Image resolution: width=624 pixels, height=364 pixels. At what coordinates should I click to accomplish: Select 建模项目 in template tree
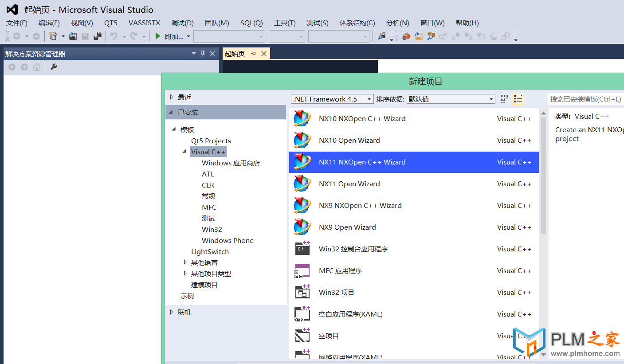(204, 285)
